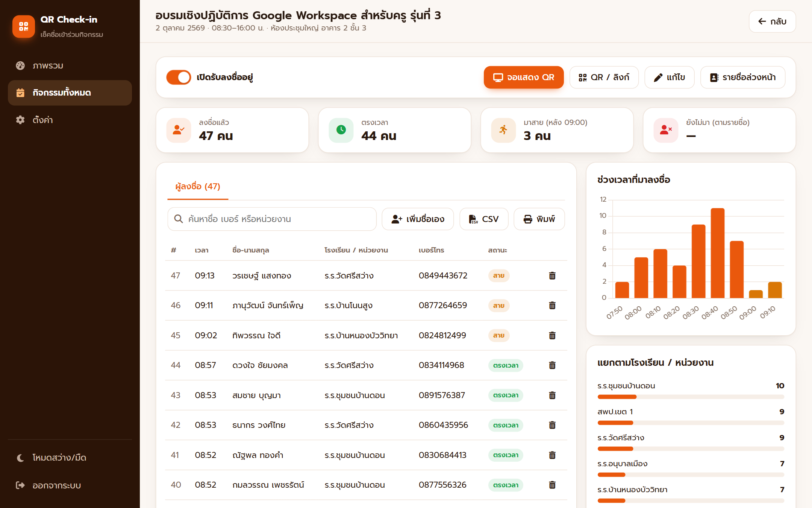Viewport: 812px width, 508px height.
Task: Click phone number 0877264659
Action: coord(443,305)
